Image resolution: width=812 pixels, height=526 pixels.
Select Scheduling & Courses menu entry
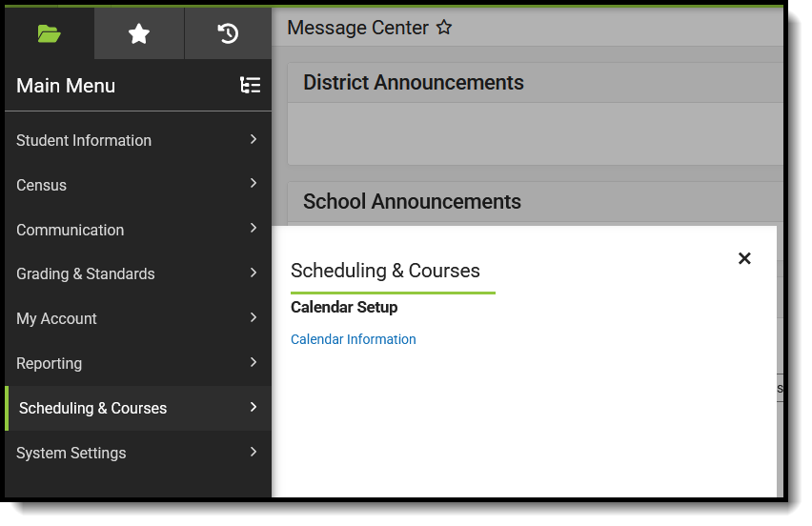pyautogui.click(x=92, y=408)
